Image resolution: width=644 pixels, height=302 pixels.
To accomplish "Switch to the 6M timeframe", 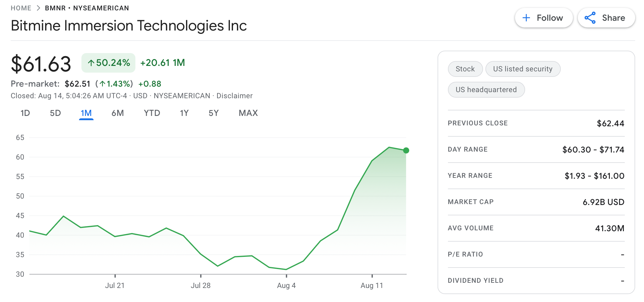I will click(x=118, y=113).
